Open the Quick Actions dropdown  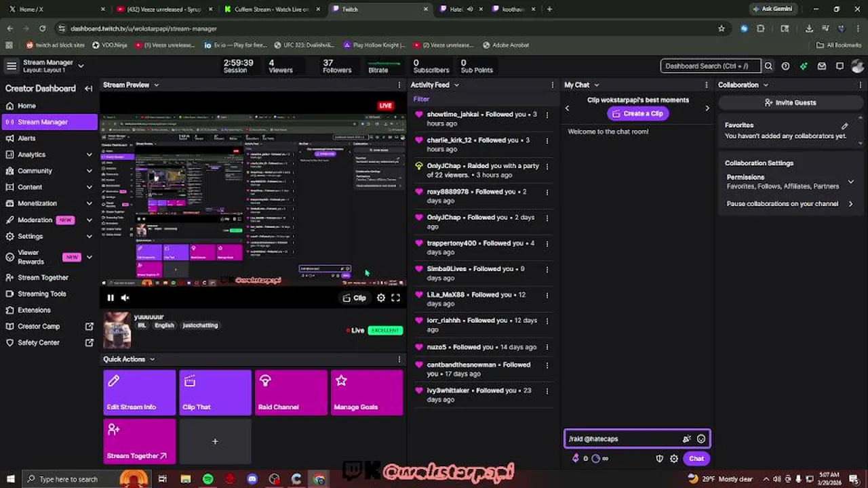pos(152,359)
